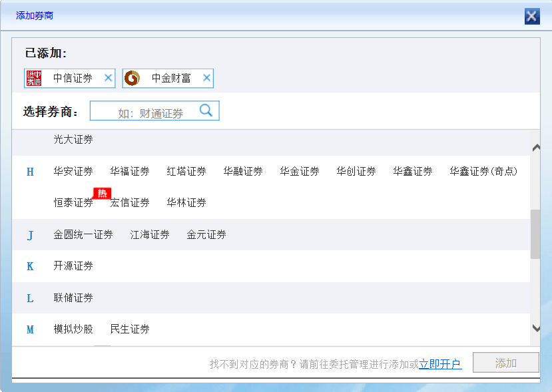Select 恒泰证券 broker
Image resolution: width=552 pixels, height=392 pixels.
pyautogui.click(x=73, y=203)
